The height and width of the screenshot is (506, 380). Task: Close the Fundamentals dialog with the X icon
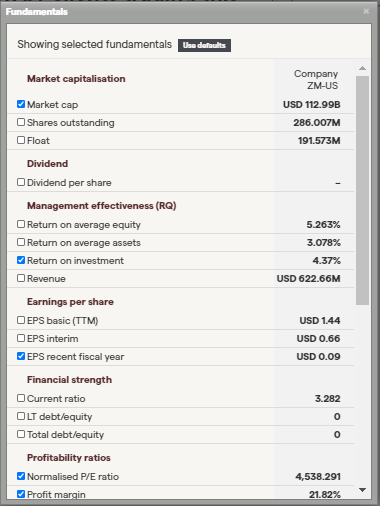(x=366, y=11)
